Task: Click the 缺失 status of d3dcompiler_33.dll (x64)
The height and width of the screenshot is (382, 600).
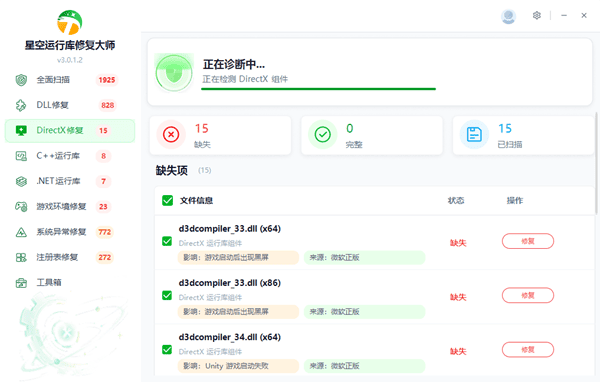Action: [x=458, y=243]
